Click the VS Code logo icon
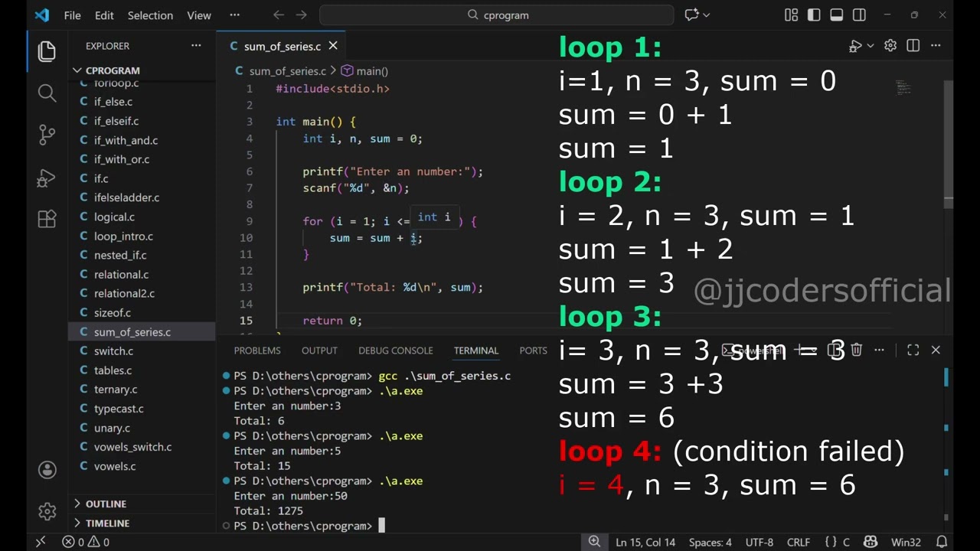980x551 pixels. coord(42,15)
